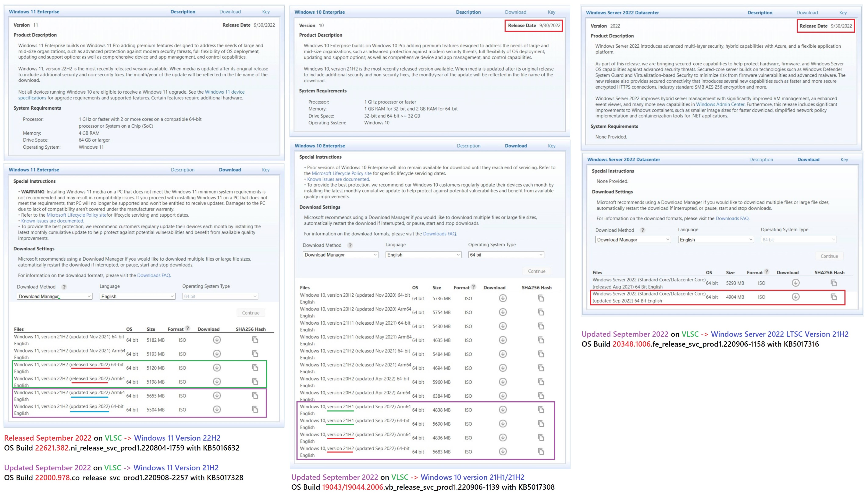Open Download Method dropdown in Windows Server panel

pyautogui.click(x=633, y=240)
